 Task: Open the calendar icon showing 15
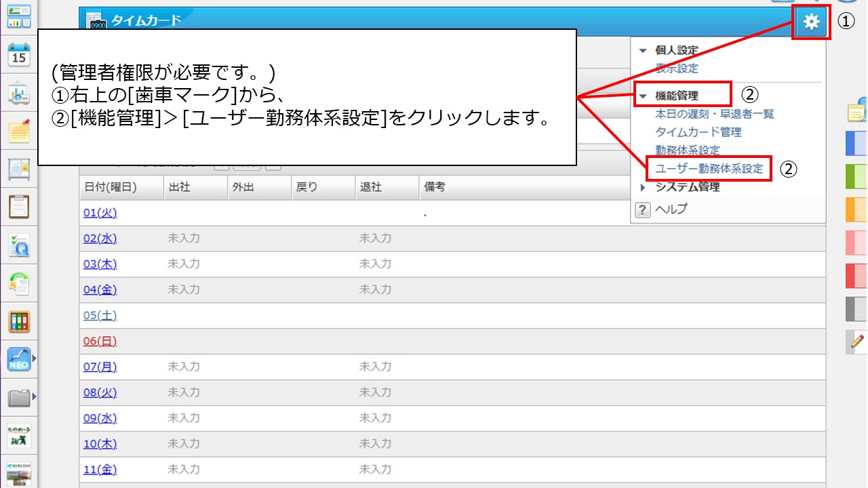19,56
